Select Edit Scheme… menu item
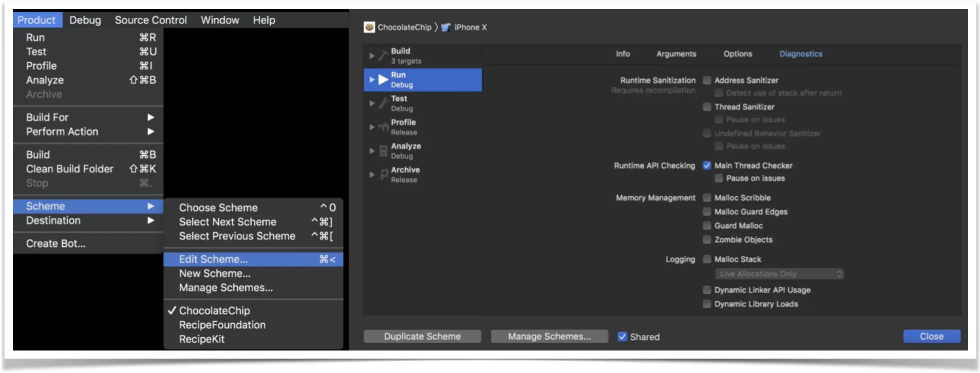980x373 pixels. pos(253,259)
